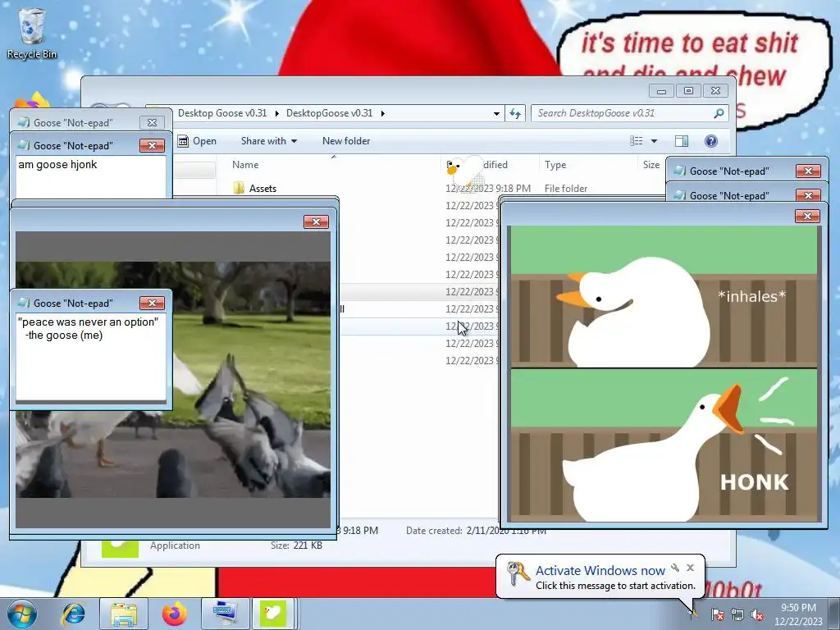Launch Internet Explorer from the taskbar
Viewport: 840px width, 630px height.
click(73, 614)
